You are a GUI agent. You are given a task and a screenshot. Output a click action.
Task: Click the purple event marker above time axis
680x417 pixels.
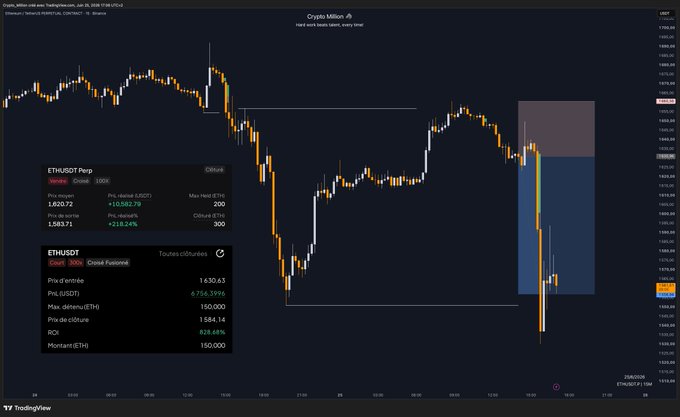point(556,387)
